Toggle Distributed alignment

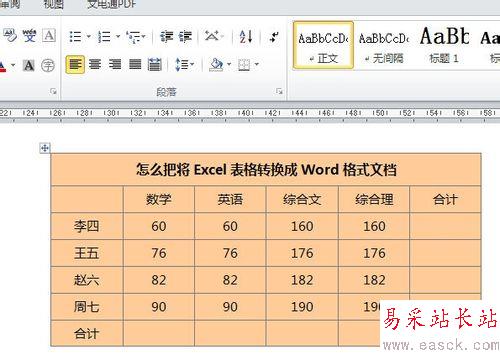[x=155, y=64]
